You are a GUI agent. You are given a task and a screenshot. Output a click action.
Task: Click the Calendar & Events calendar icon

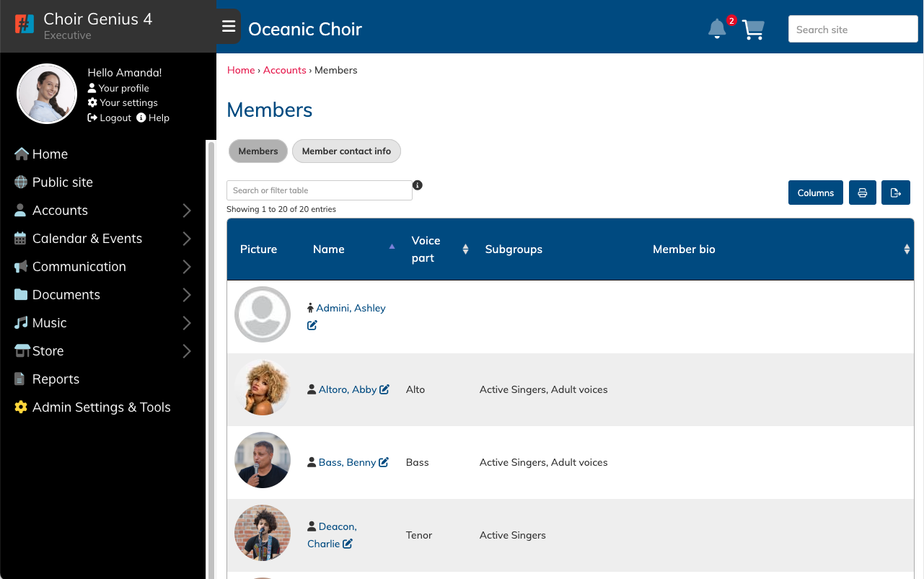(20, 238)
